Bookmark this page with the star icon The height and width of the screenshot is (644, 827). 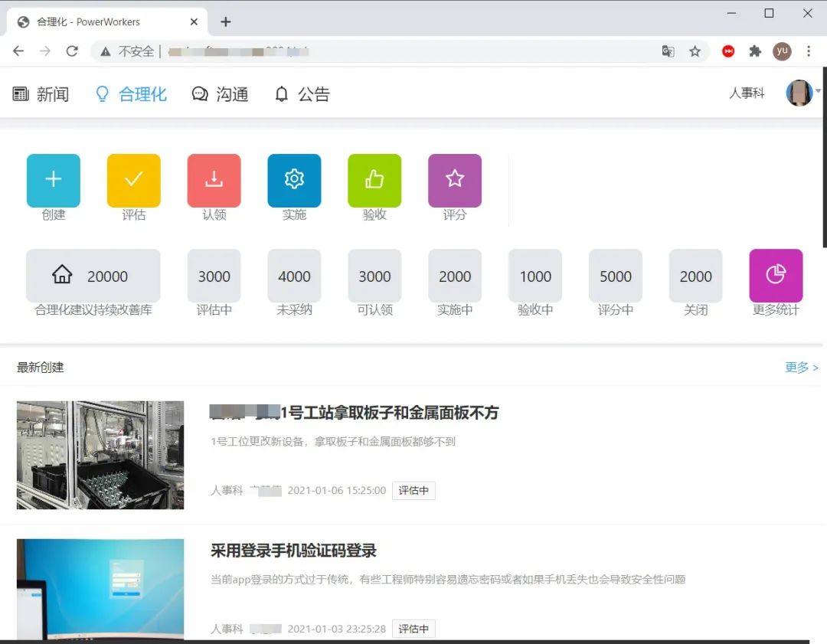pyautogui.click(x=695, y=51)
